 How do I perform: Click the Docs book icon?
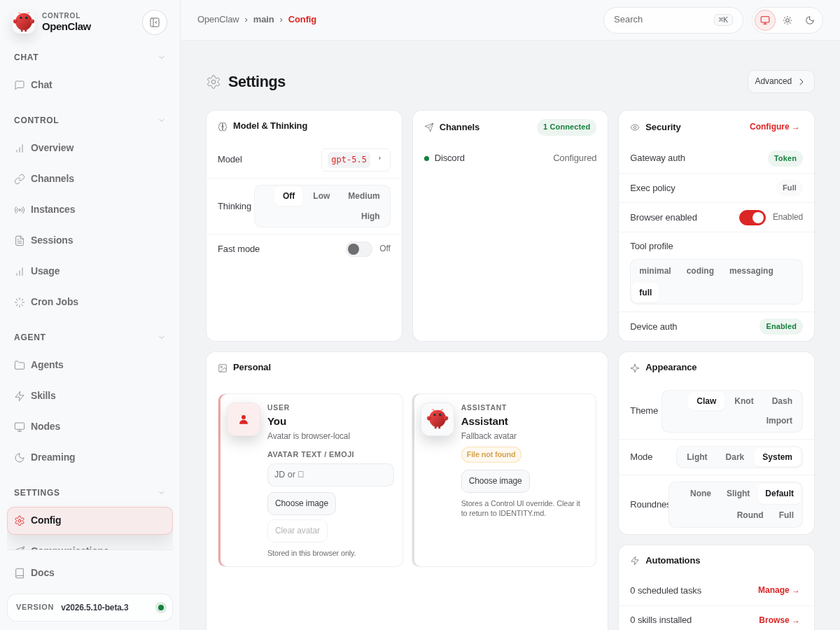coord(20,573)
